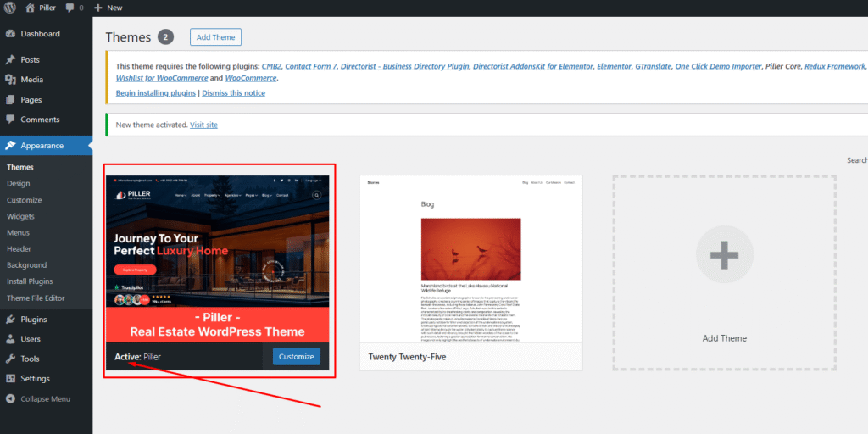Viewport: 868px width, 434px height.
Task: Open WooCommerce plugin link
Action: (251, 78)
